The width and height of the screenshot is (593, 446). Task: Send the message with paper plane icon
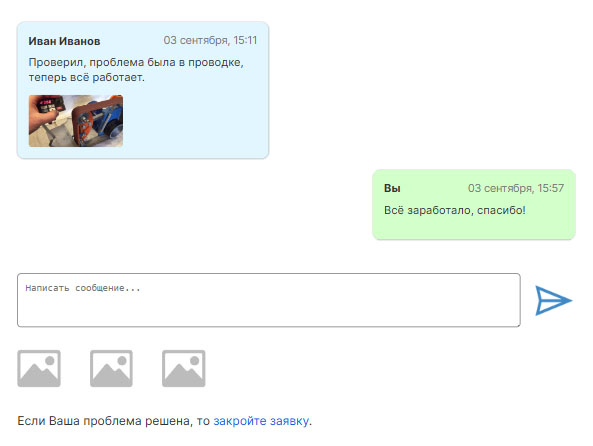553,301
